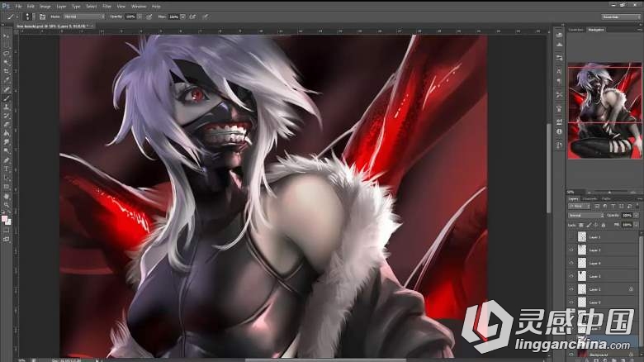Open the Image menu

45,6
